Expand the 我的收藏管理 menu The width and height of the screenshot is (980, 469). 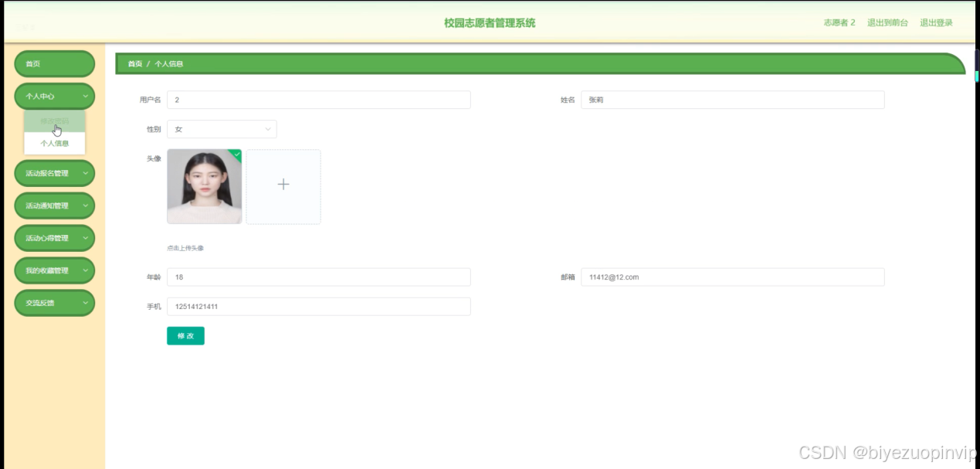click(54, 271)
